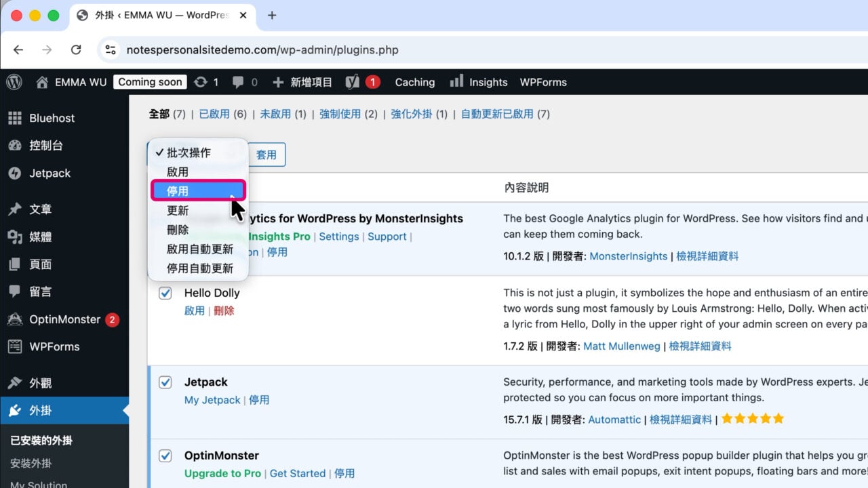868x488 pixels.
Task: Uncheck the Hello Dolly checkbox
Action: (165, 293)
